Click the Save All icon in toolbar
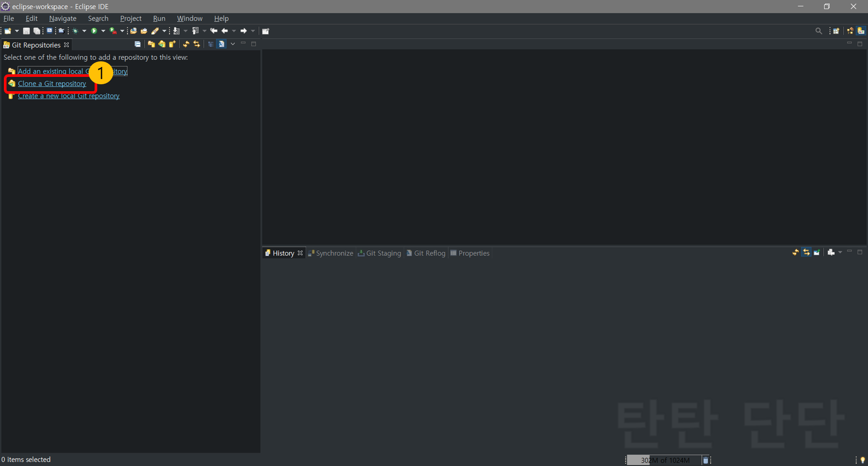Viewport: 868px width, 466px height. [x=36, y=31]
